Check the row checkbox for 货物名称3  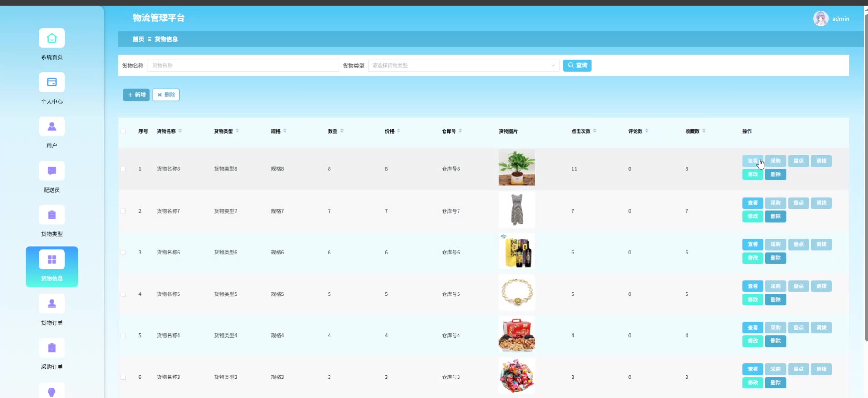click(123, 378)
